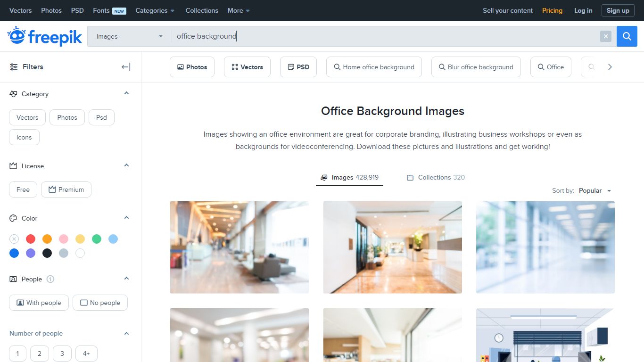Open the Sell your content link
This screenshot has width=644, height=362.
coord(508,10)
